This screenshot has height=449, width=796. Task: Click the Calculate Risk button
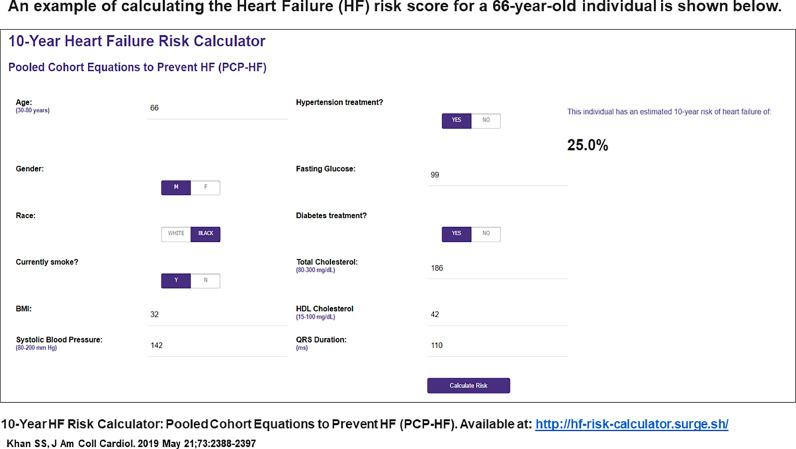468,386
